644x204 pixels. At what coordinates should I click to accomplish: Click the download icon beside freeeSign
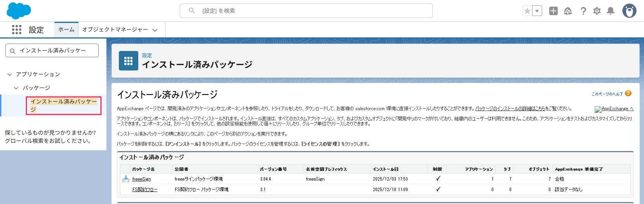[x=126, y=179]
